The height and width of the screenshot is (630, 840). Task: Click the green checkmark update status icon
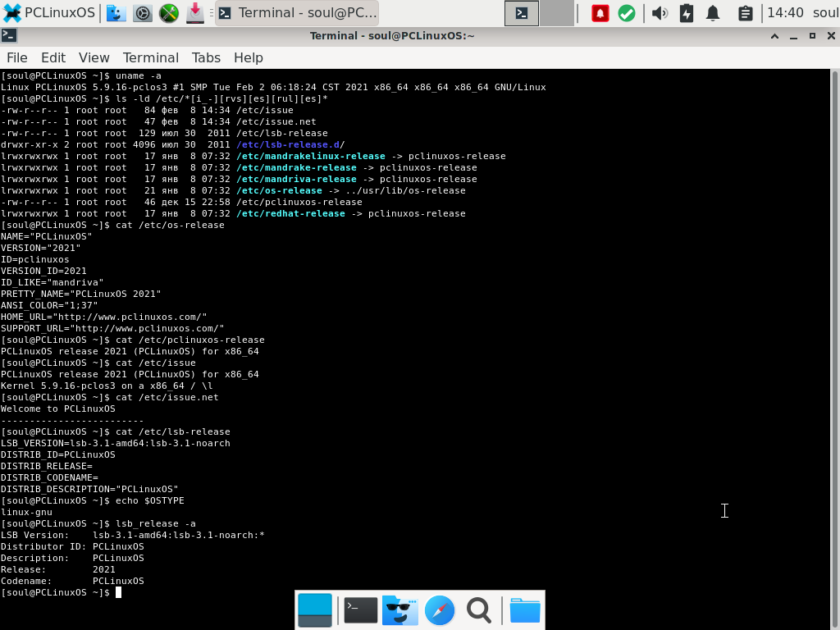click(626, 13)
